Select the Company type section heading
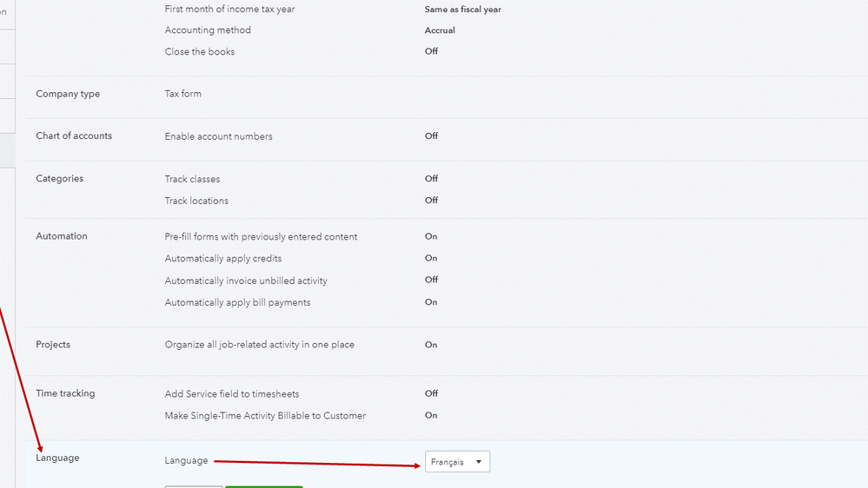 point(68,94)
